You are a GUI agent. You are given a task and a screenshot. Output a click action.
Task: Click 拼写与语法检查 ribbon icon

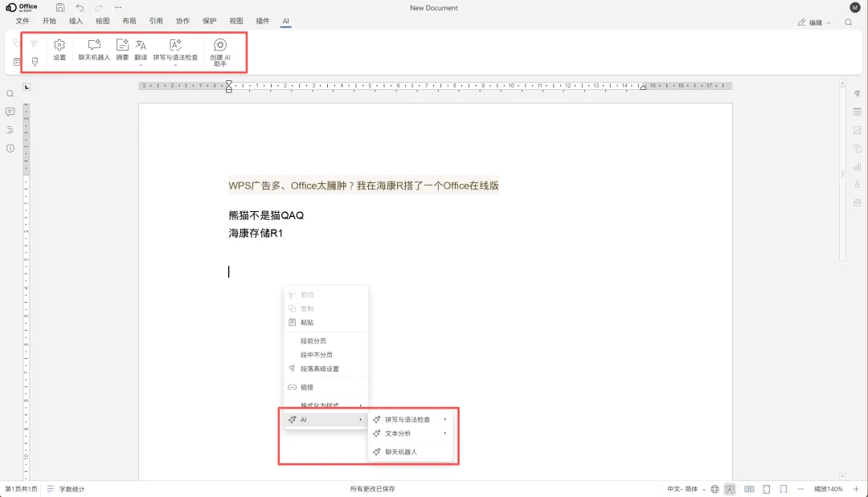click(x=175, y=45)
